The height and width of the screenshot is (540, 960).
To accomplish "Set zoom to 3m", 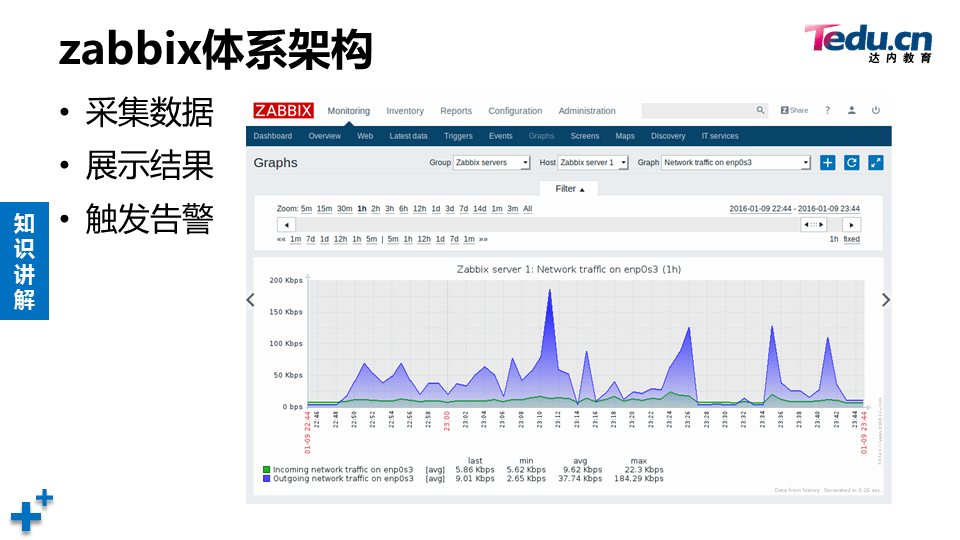I will pos(512,209).
